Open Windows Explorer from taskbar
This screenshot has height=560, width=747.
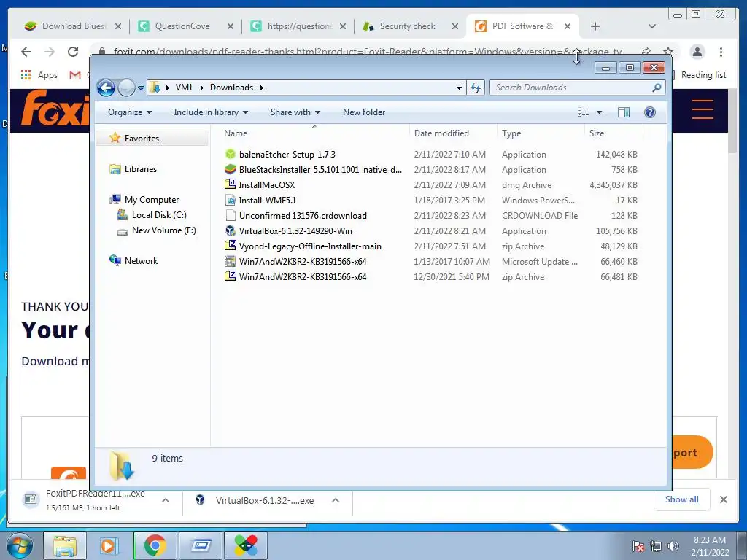click(65, 545)
